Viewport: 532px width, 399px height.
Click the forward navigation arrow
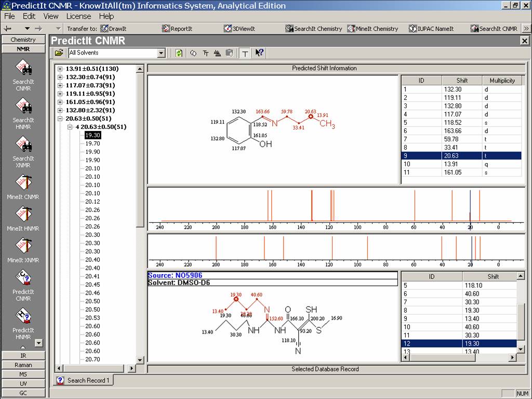click(x=38, y=29)
